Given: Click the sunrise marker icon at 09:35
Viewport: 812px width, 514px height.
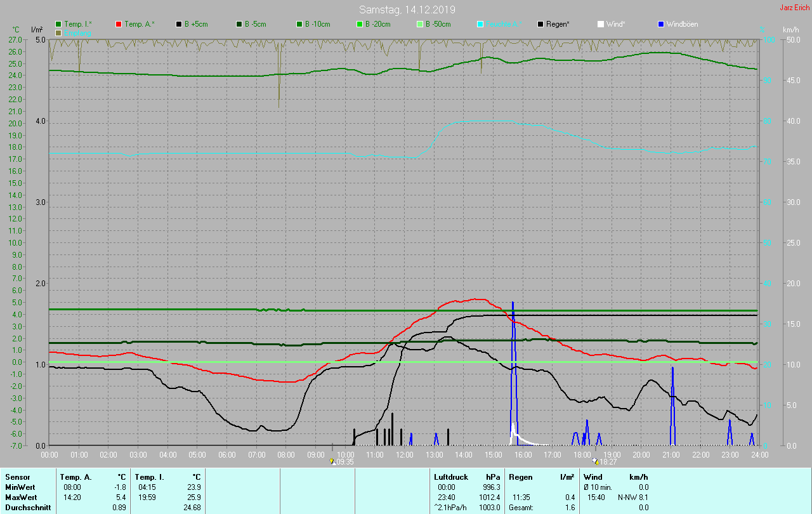Looking at the screenshot, I should click(x=333, y=461).
